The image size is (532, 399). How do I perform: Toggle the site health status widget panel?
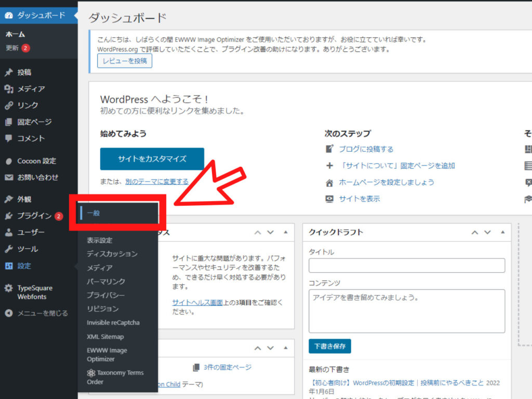click(x=286, y=232)
